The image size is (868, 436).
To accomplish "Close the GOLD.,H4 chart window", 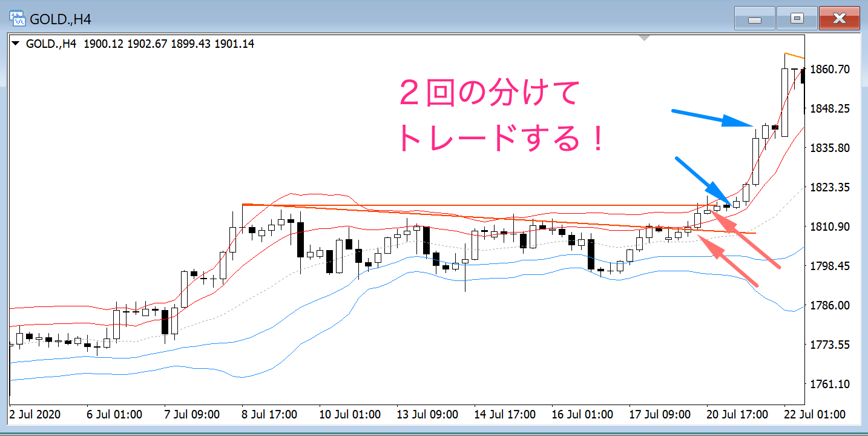I will [839, 19].
